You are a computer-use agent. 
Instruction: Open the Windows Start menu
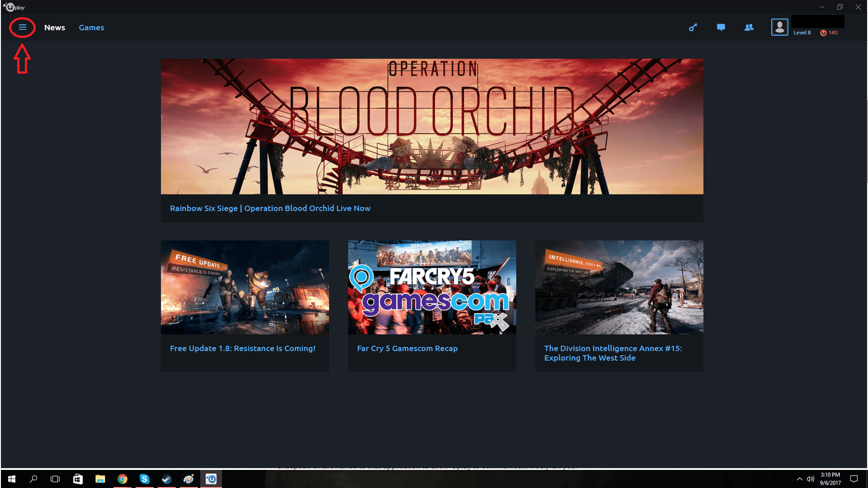(x=11, y=479)
